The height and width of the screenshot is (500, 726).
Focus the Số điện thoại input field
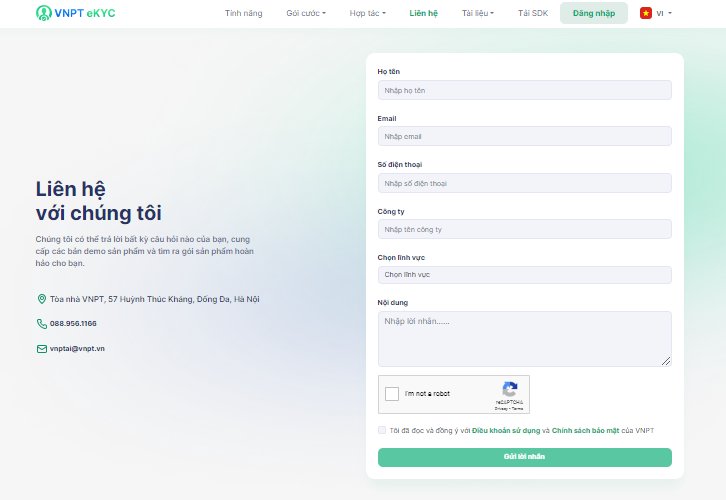click(525, 183)
